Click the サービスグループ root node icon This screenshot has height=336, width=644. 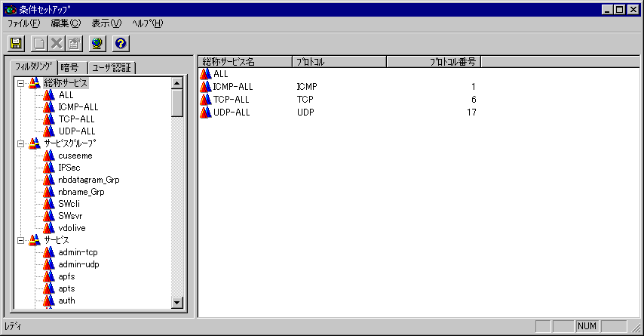coord(34,143)
